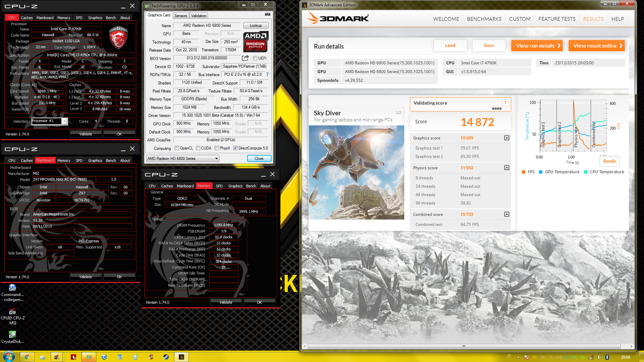Select the CPUID CPU-Z MSI desktop icon
The image size is (644, 362).
pos(12,316)
